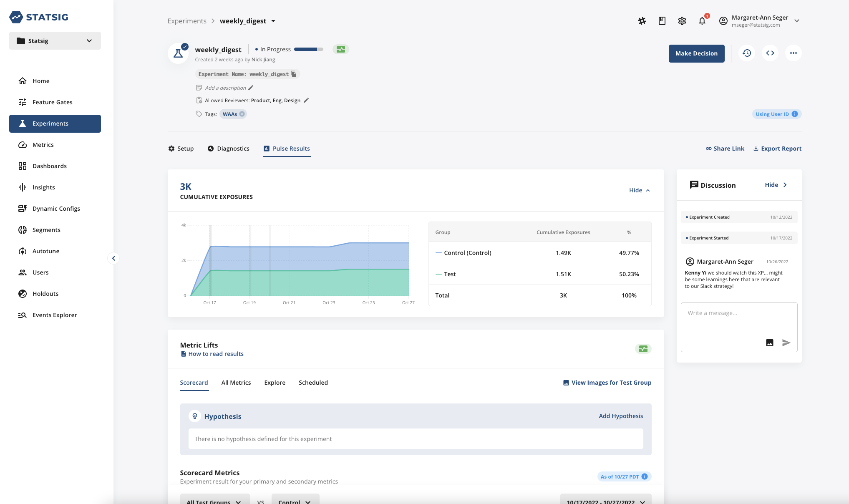
Task: Edit allowed reviewers with pencil icon
Action: click(x=306, y=100)
